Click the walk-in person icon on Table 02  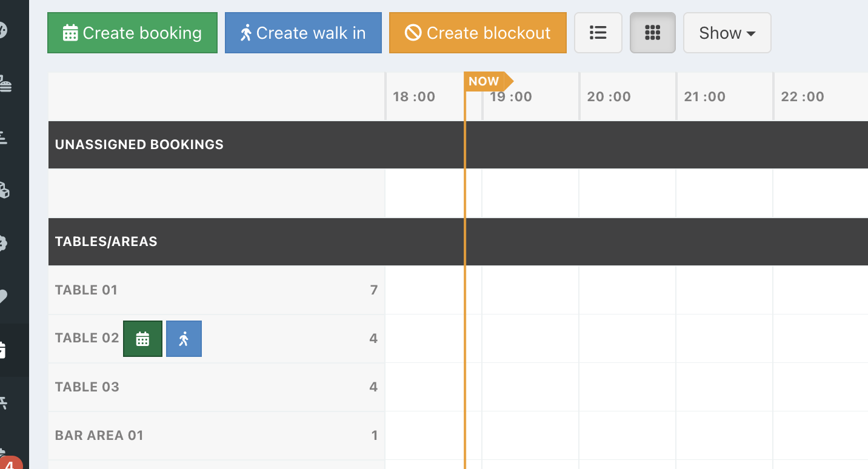click(x=184, y=339)
